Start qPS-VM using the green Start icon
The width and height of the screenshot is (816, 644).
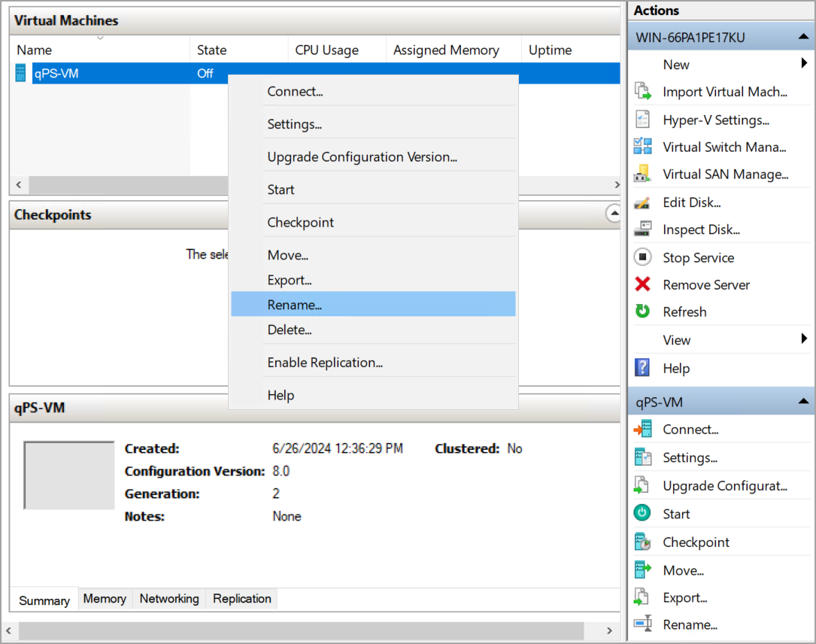(x=642, y=513)
